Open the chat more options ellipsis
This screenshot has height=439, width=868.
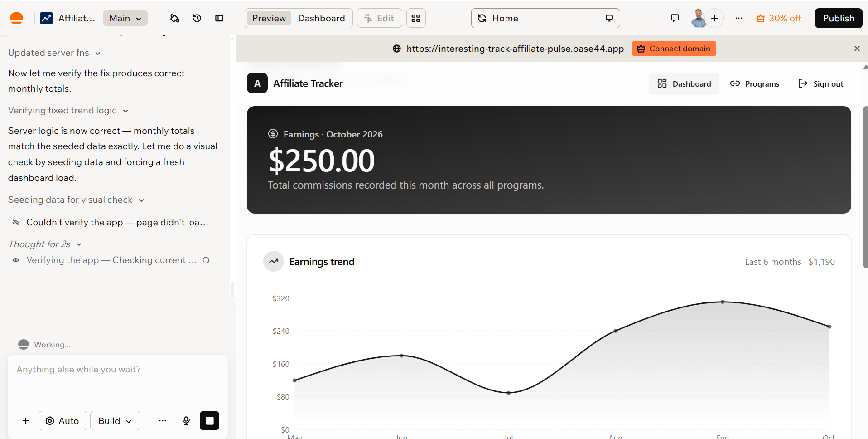click(163, 421)
